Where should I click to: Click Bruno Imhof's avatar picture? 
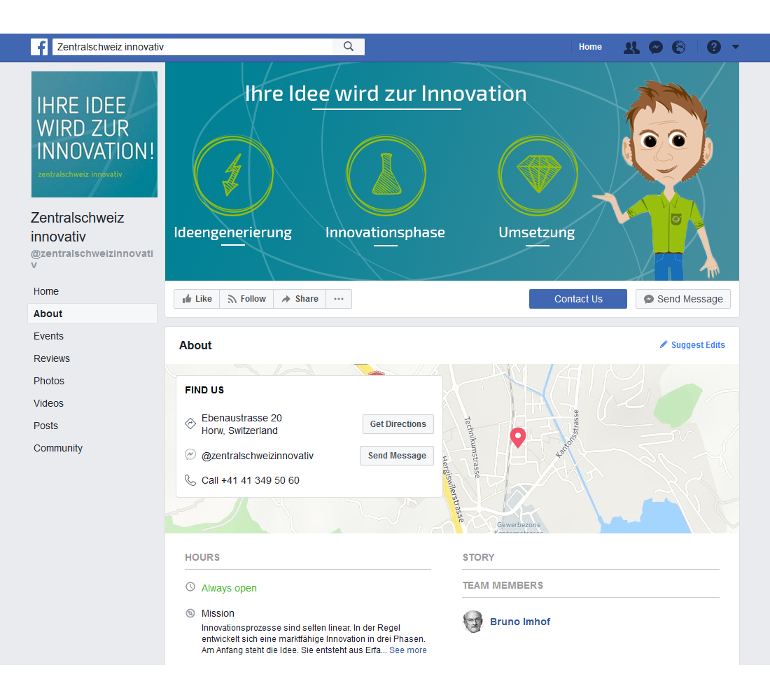pos(473,622)
